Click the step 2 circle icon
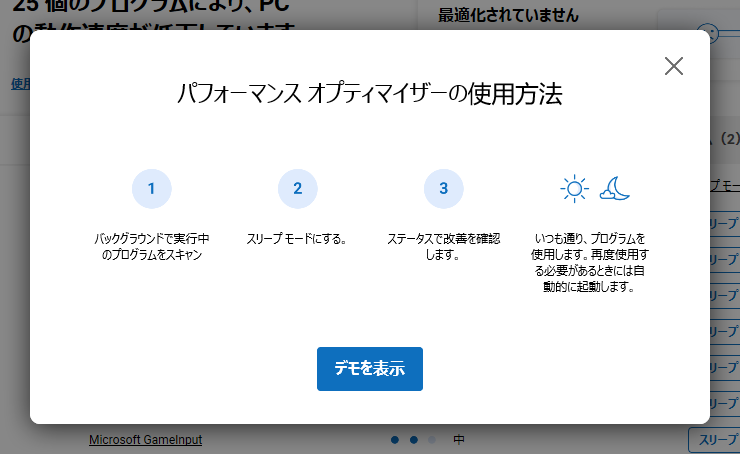740x454 pixels. click(x=297, y=188)
